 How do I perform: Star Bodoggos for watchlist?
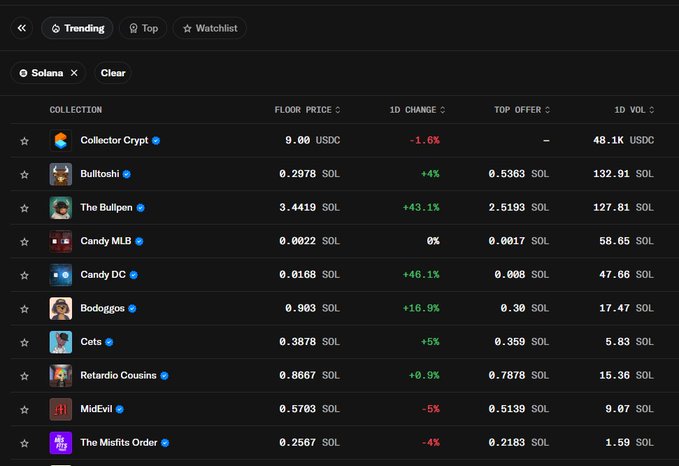pos(24,309)
